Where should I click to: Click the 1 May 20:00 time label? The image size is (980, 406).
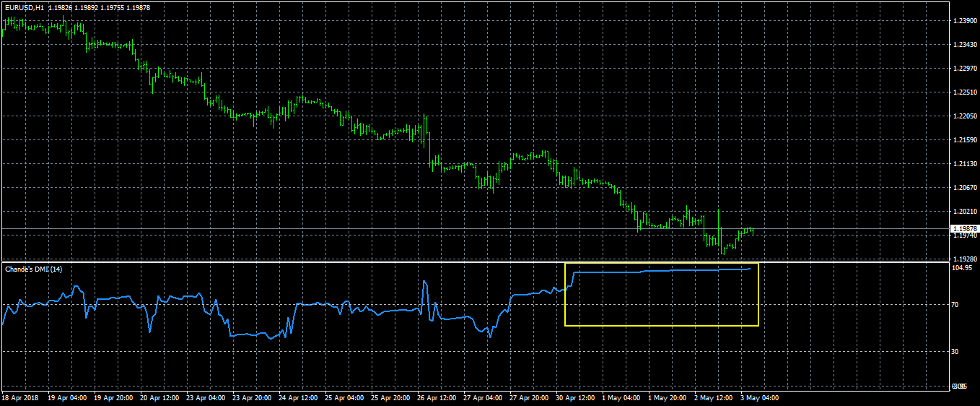(668, 398)
